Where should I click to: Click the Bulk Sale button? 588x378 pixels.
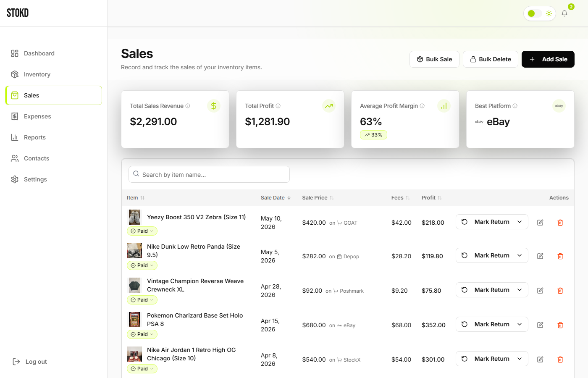pos(434,59)
